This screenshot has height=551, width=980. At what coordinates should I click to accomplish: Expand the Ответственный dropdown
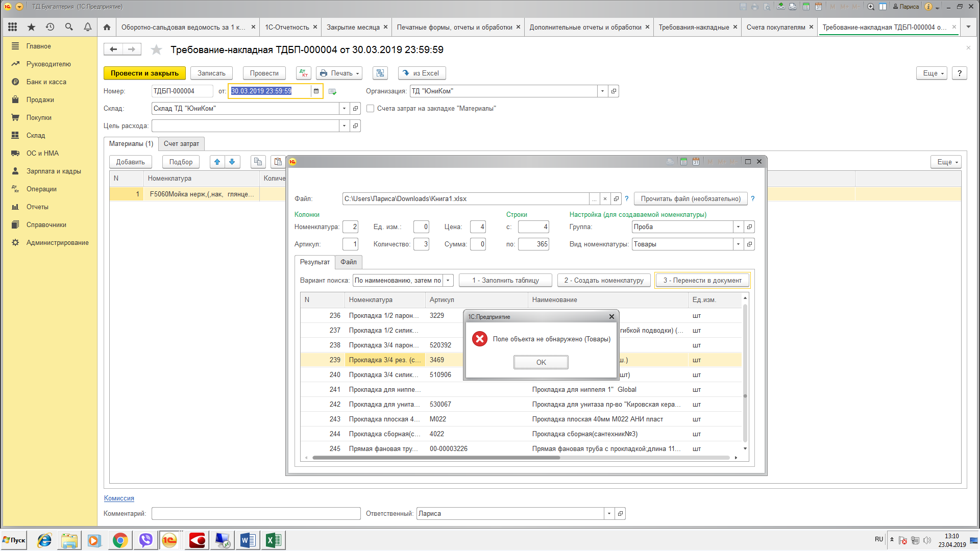pos(609,514)
